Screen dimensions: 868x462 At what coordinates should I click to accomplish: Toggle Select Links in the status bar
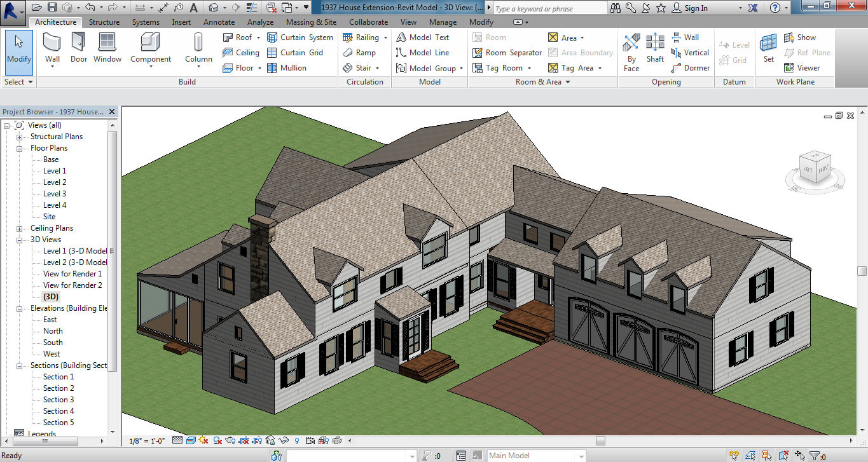pyautogui.click(x=734, y=455)
